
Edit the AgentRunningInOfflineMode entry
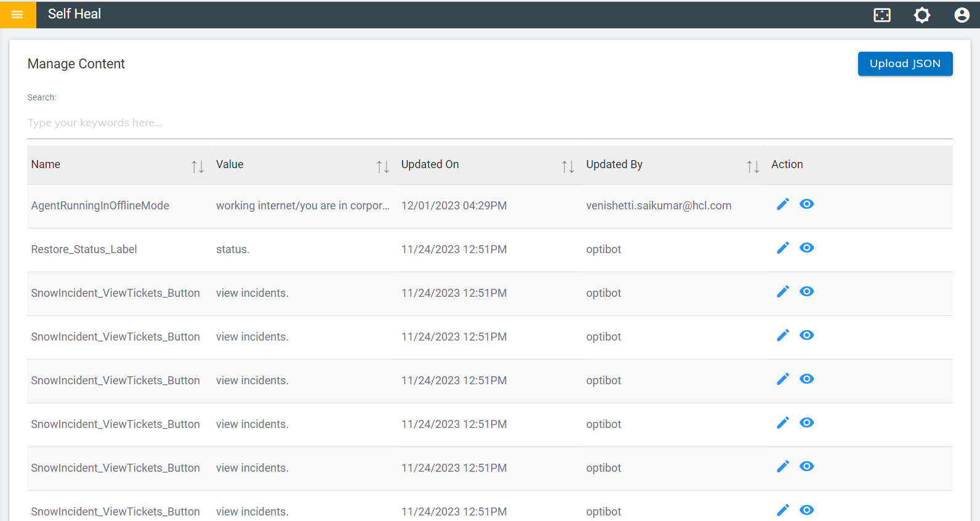point(782,204)
